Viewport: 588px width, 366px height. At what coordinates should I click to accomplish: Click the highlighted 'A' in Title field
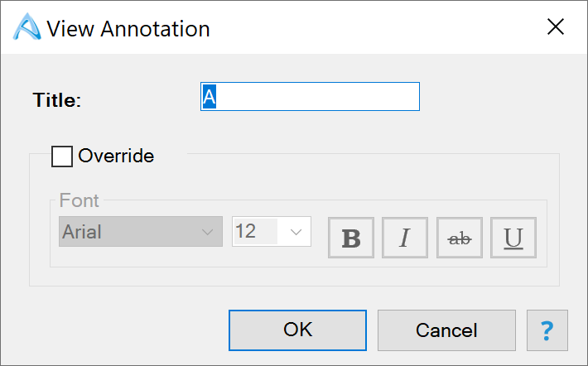(210, 97)
